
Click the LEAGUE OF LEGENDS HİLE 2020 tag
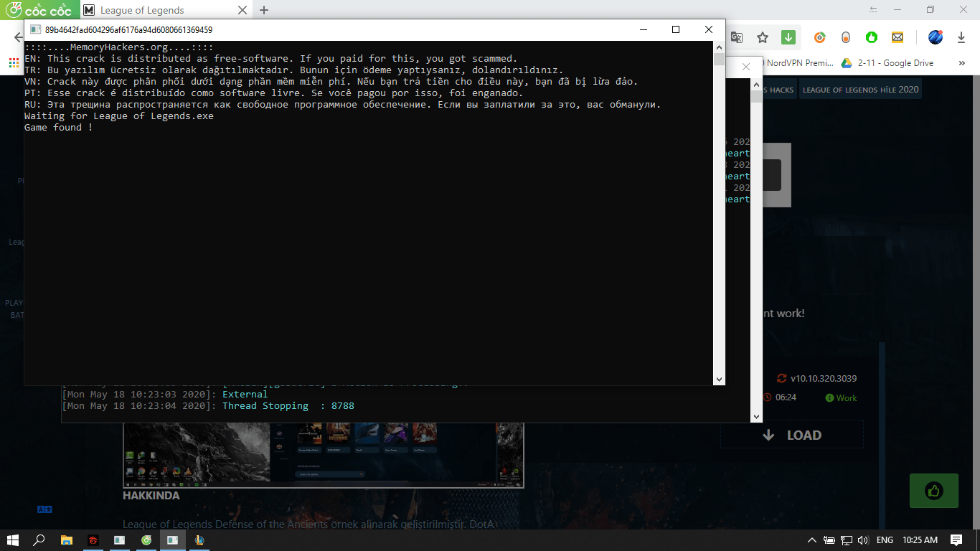click(860, 90)
